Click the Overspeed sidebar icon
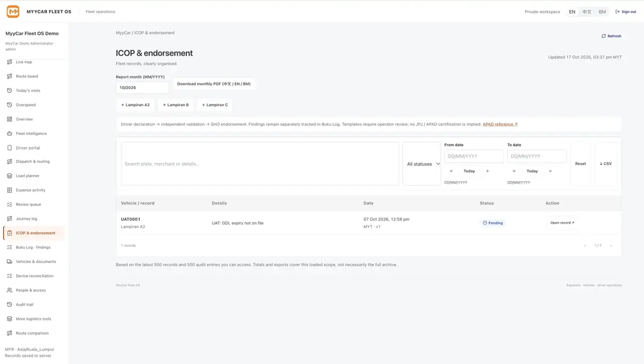Viewport: 644px width, 364px height. click(x=10, y=105)
